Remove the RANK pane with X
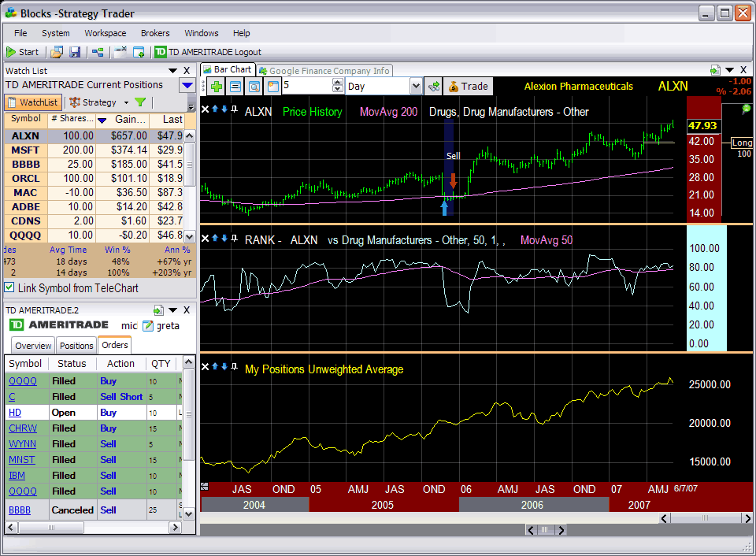 point(205,238)
